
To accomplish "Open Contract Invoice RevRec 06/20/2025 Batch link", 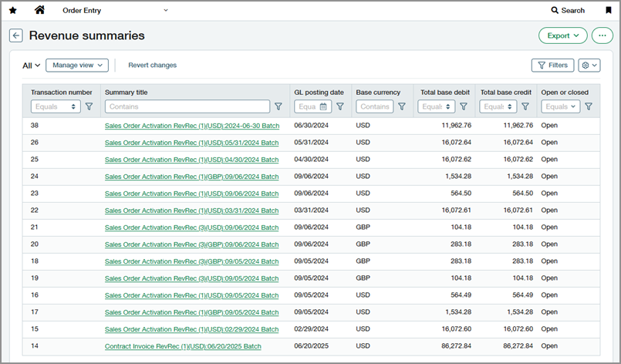I will coord(183,347).
